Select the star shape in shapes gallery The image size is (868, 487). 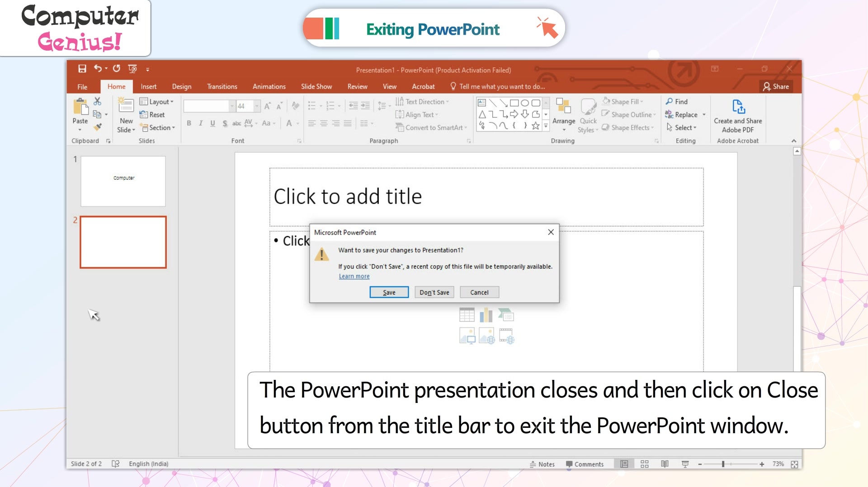point(536,126)
